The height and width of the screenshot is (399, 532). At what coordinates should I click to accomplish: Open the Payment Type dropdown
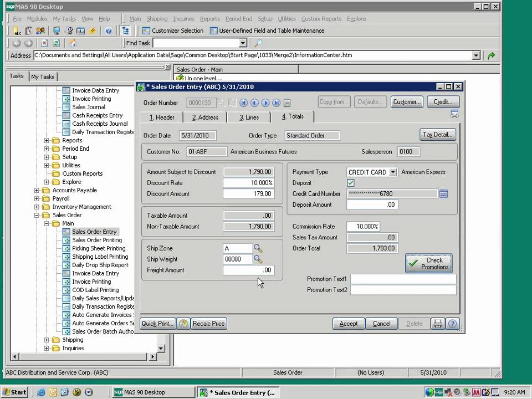click(x=393, y=172)
